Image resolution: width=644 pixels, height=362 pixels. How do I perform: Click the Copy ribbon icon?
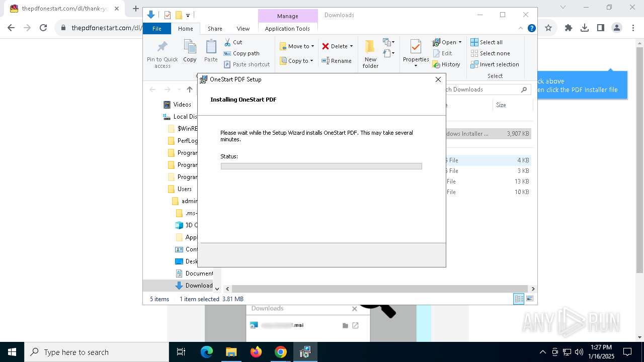click(x=190, y=47)
